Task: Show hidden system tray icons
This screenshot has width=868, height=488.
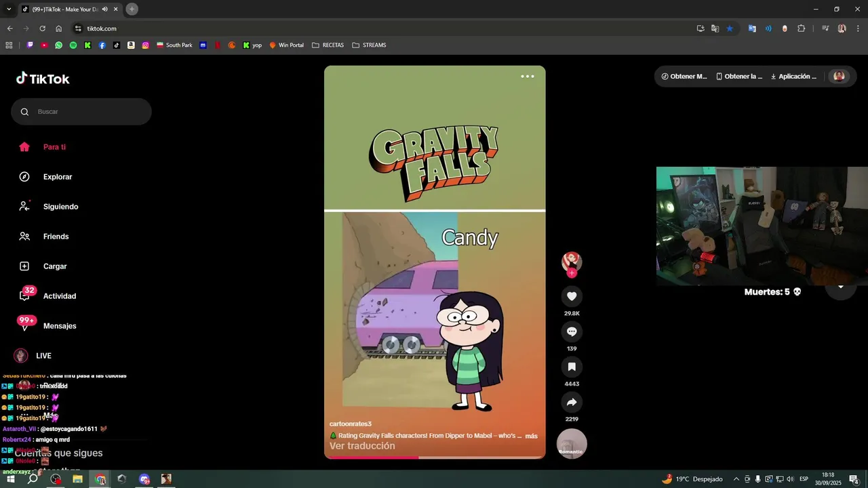Action: click(736, 479)
